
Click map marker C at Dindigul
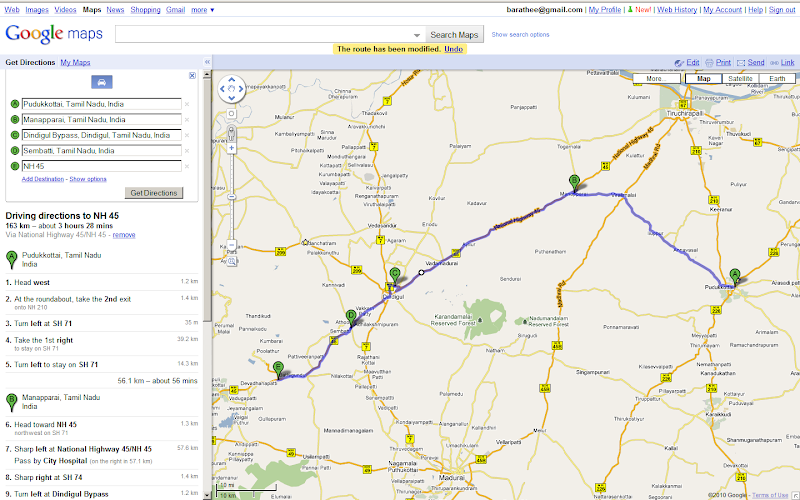pos(394,276)
